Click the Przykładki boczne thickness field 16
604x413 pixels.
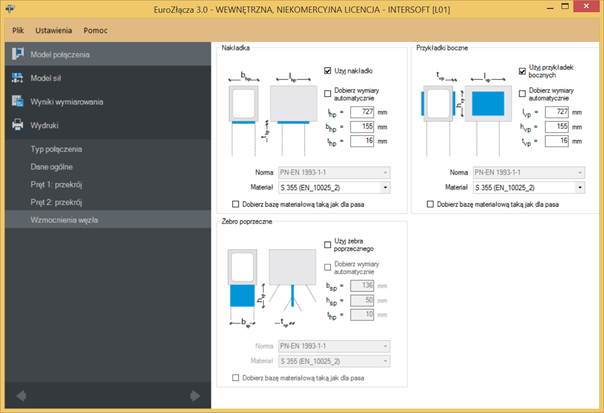tap(557, 141)
